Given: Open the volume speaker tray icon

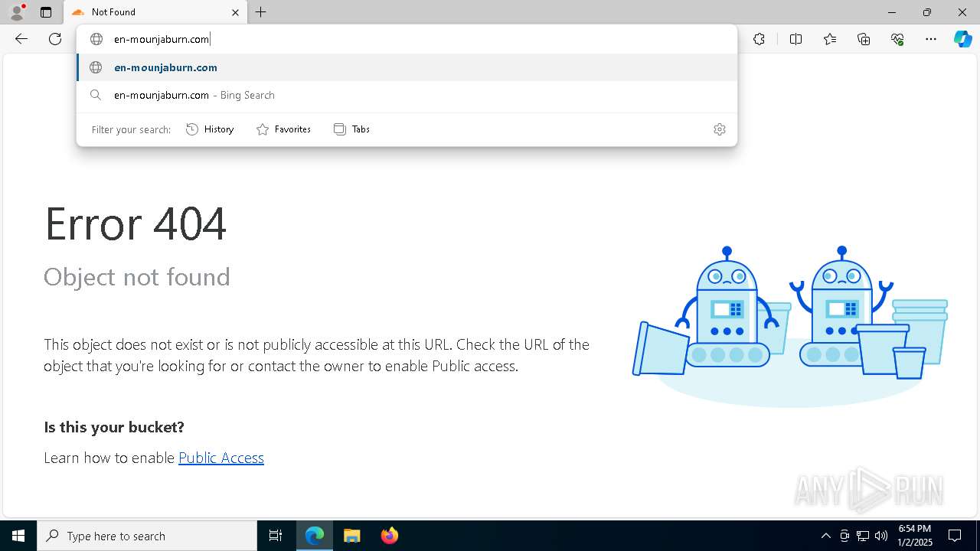Looking at the screenshot, I should (881, 536).
